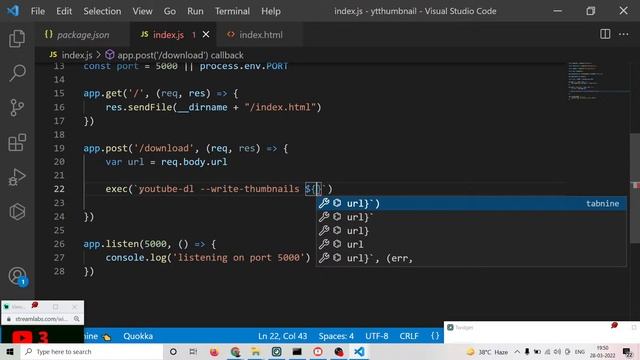Click the language mode braces icon

click(435, 336)
